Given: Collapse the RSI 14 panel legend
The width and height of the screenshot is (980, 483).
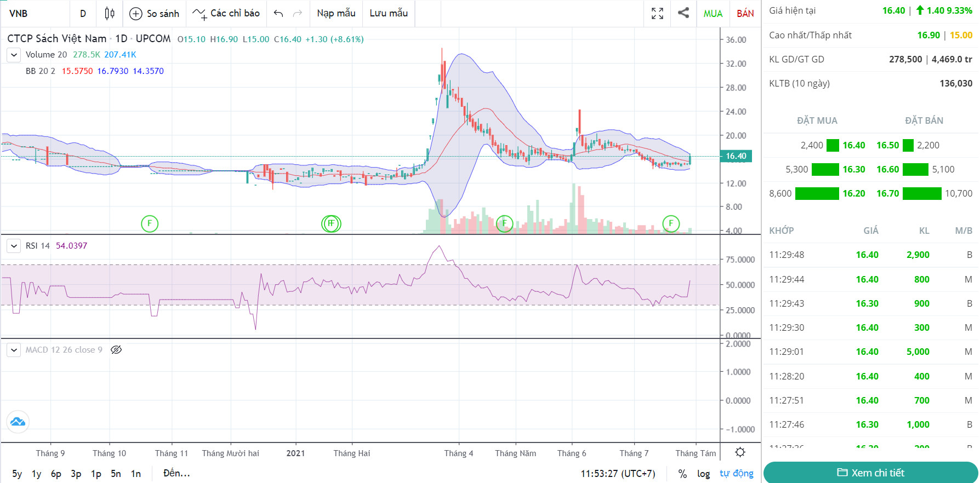Looking at the screenshot, I should tap(14, 246).
